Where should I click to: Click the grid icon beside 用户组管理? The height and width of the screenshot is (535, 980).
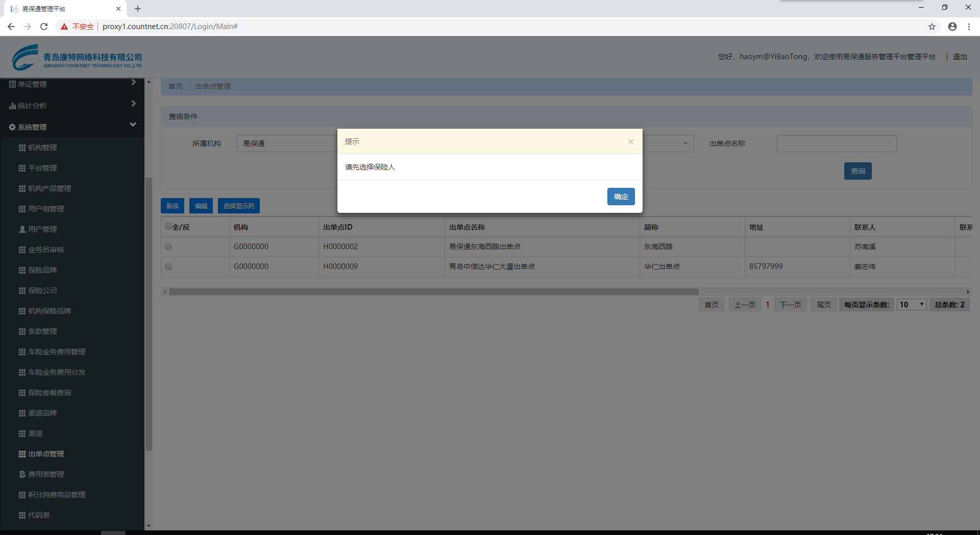pos(22,209)
